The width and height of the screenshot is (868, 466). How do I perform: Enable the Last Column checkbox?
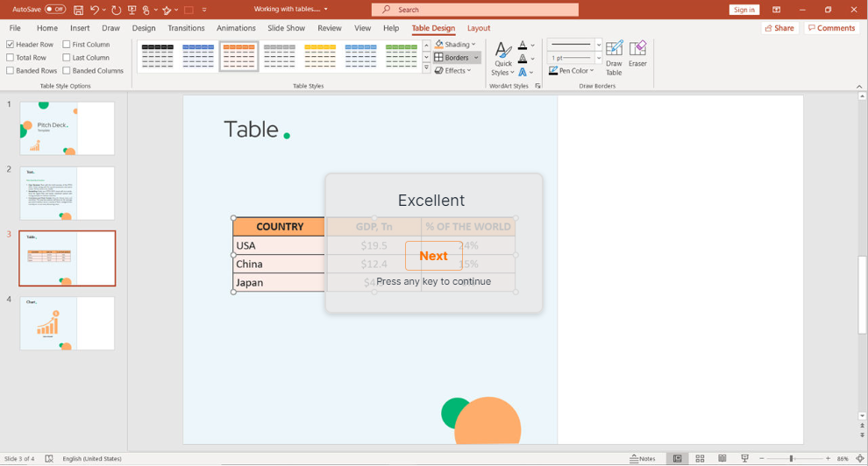click(x=67, y=58)
